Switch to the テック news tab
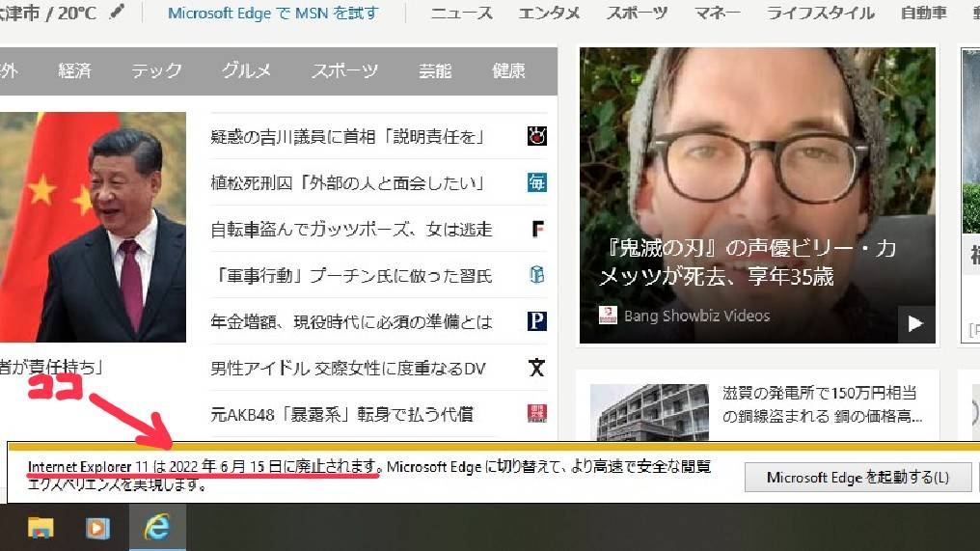The width and height of the screenshot is (980, 551). pos(156,70)
